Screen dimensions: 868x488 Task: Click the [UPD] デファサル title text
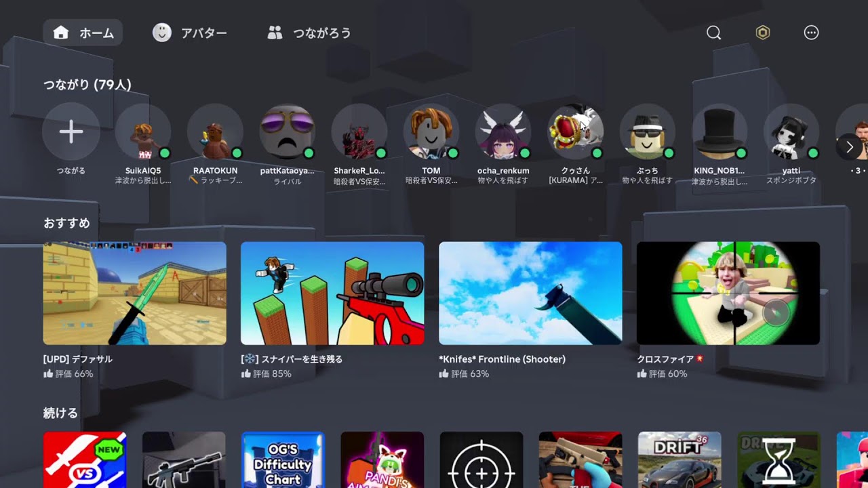tap(78, 359)
